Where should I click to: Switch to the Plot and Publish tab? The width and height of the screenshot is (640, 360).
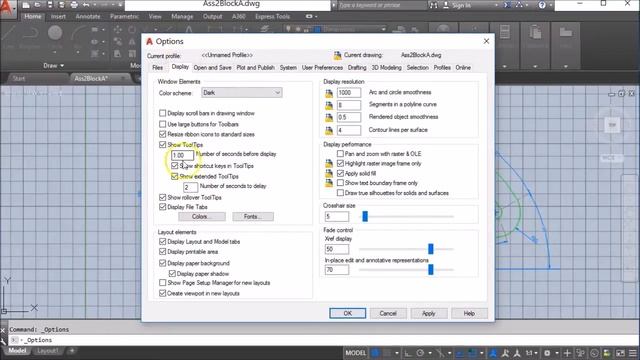256,68
